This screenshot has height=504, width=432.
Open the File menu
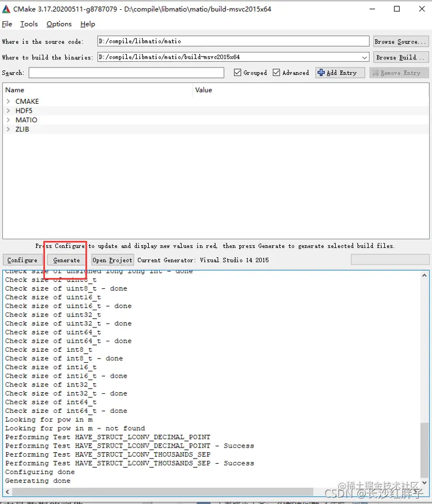tap(7, 24)
